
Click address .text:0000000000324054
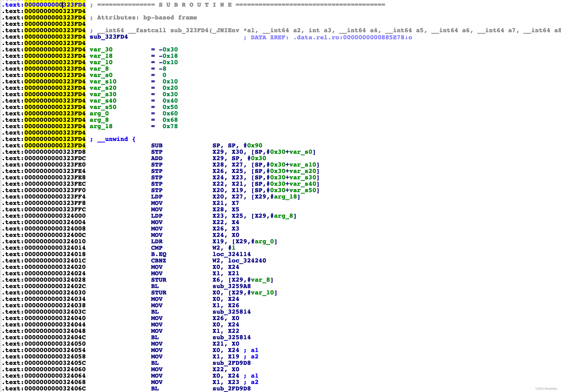pos(44,350)
